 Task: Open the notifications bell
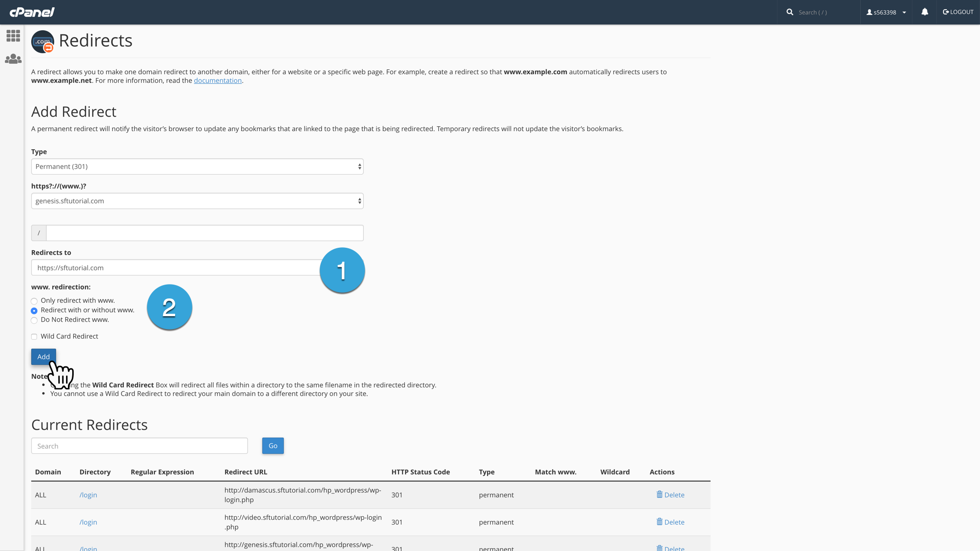[924, 12]
